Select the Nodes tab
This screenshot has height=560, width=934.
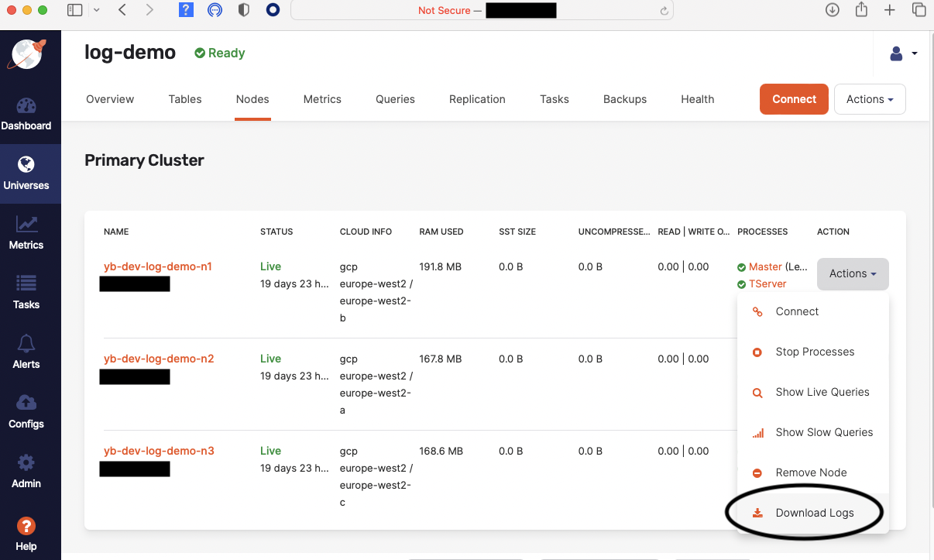pos(252,99)
